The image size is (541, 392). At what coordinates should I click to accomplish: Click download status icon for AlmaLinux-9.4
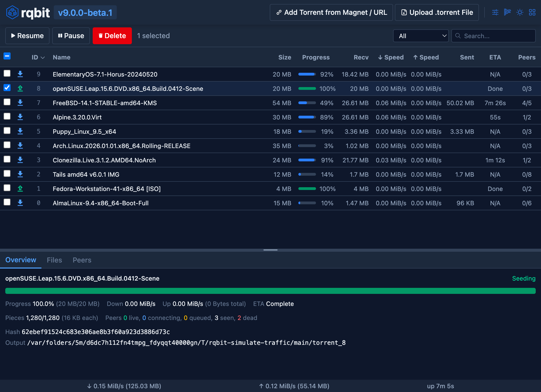pos(20,203)
